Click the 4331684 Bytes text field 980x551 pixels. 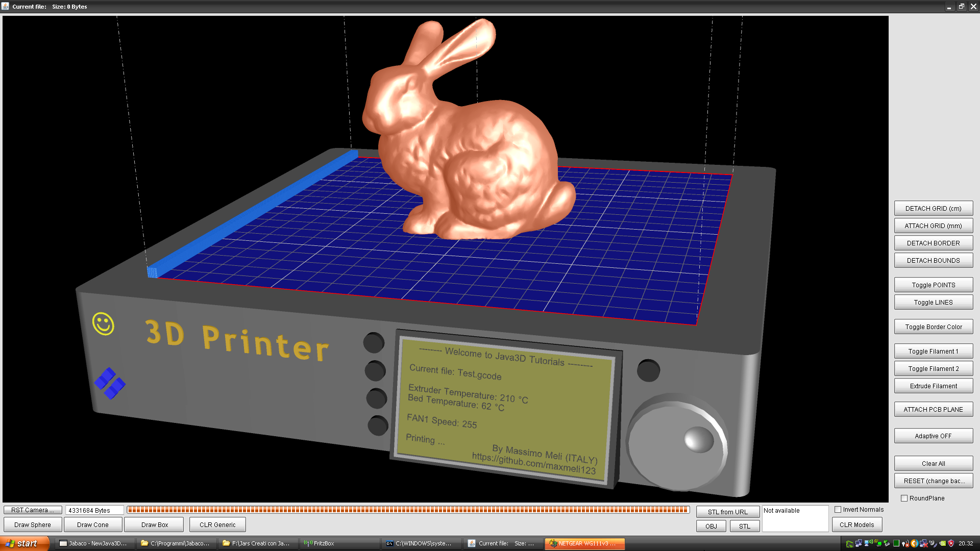click(x=94, y=510)
